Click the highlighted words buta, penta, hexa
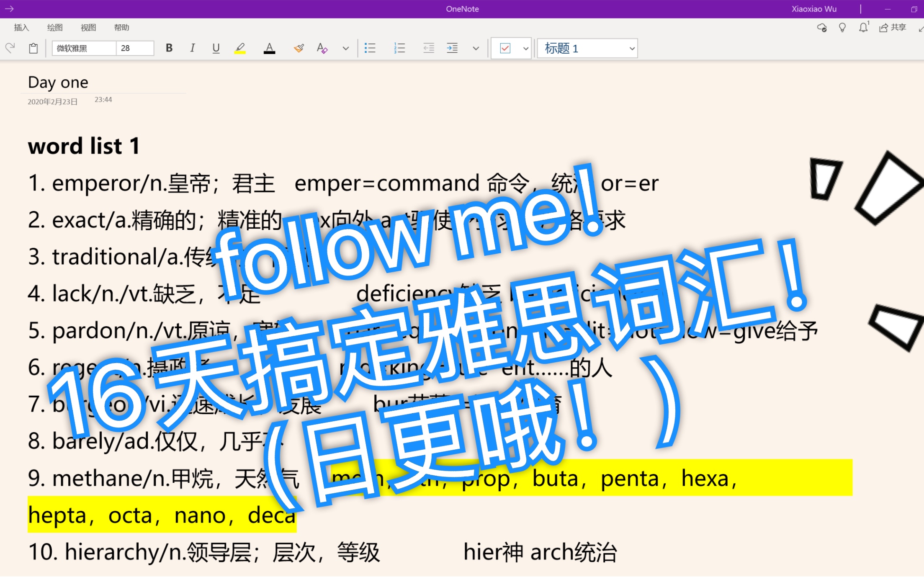 (634, 478)
